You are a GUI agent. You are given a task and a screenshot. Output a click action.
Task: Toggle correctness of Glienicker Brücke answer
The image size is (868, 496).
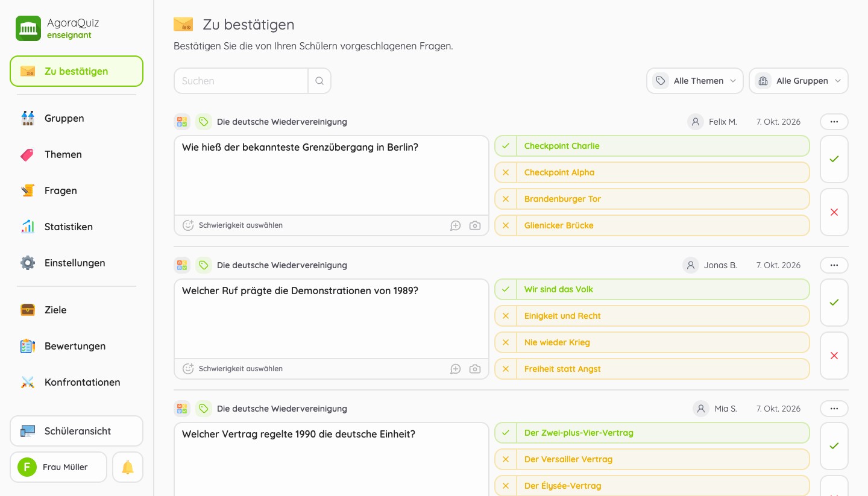(x=506, y=225)
